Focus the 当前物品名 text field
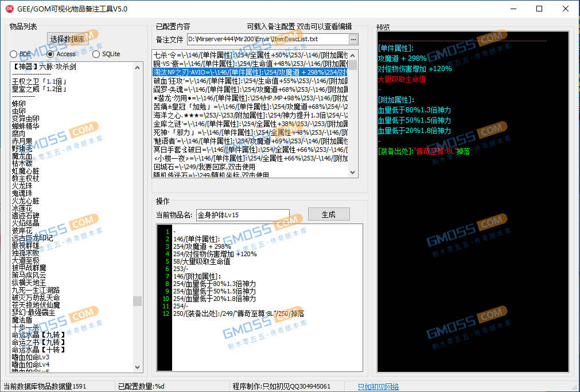Image resolution: width=580 pixels, height=392 pixels. pyautogui.click(x=243, y=215)
